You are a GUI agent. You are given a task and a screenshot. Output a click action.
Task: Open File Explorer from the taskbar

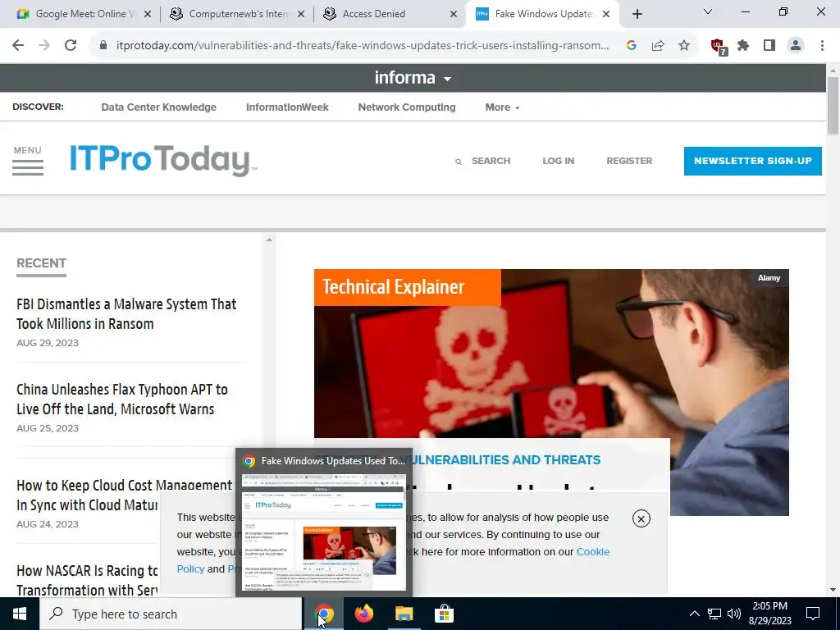coord(404,614)
